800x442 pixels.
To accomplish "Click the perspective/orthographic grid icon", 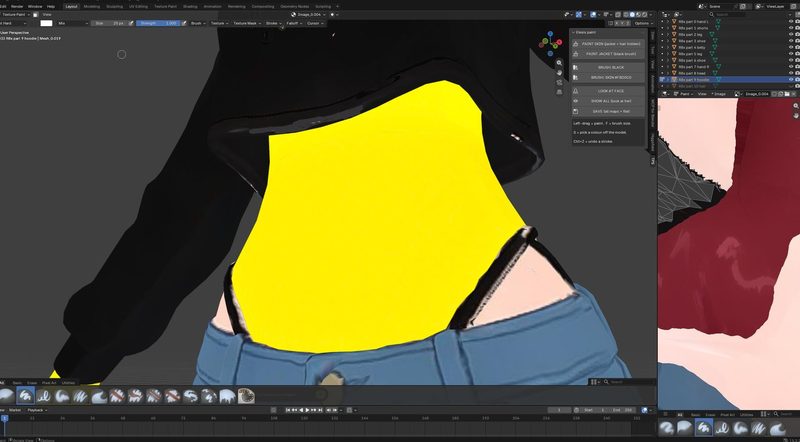I will click(x=560, y=92).
